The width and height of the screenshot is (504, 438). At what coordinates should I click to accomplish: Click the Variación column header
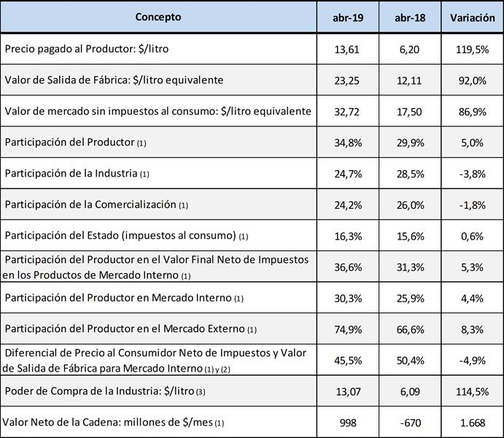coord(472,18)
